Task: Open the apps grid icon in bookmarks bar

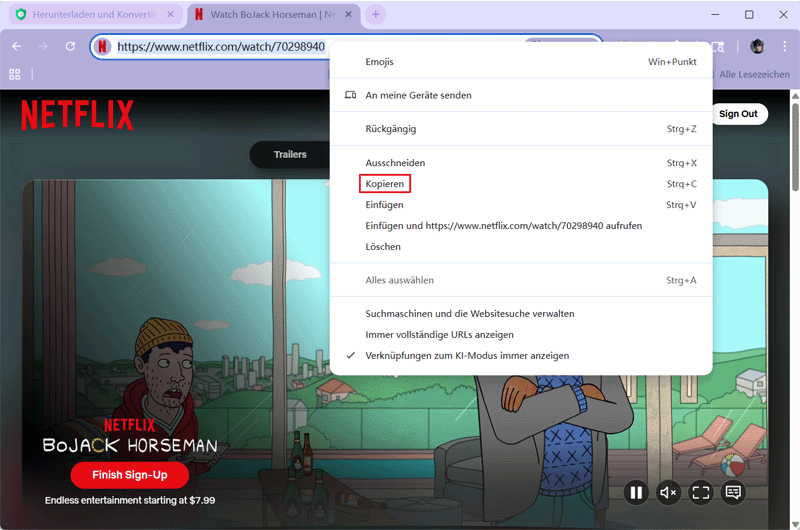Action: (15, 74)
